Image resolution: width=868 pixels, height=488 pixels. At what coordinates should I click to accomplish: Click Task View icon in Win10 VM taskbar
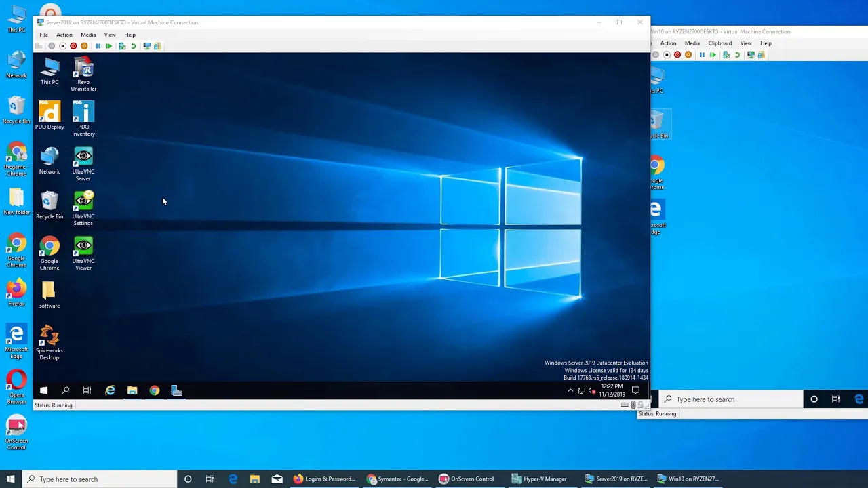(835, 399)
